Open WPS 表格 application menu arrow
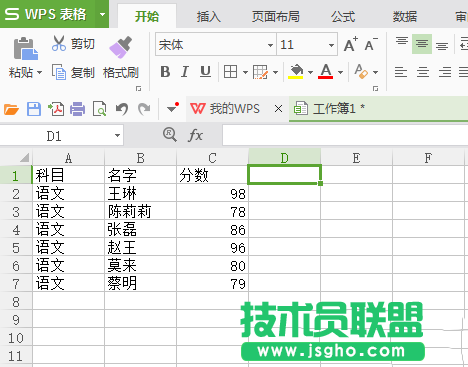This screenshot has height=367, width=468. point(102,14)
